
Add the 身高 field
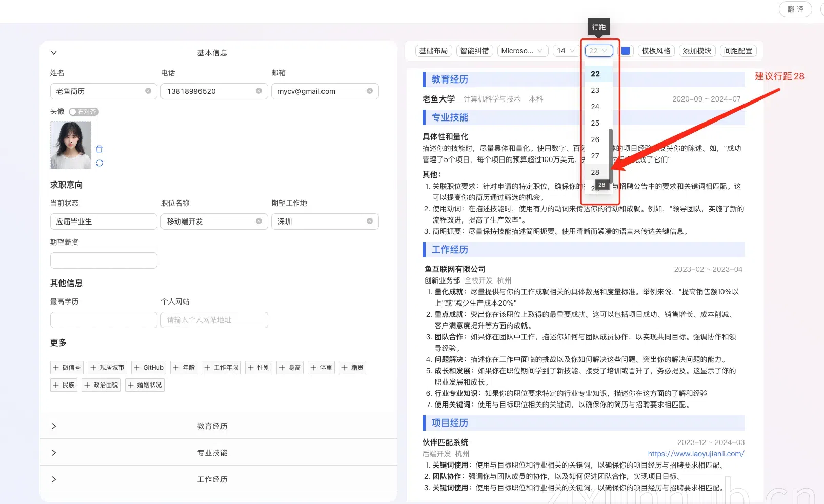click(x=290, y=368)
